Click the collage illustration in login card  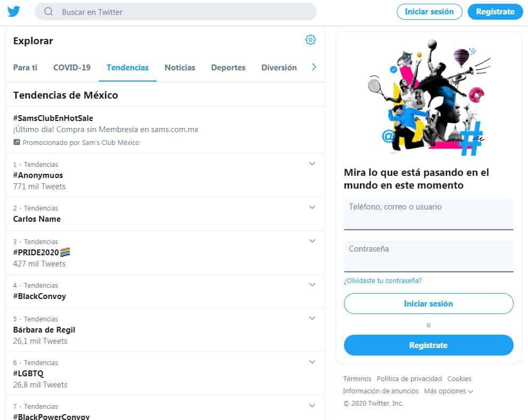point(429,98)
